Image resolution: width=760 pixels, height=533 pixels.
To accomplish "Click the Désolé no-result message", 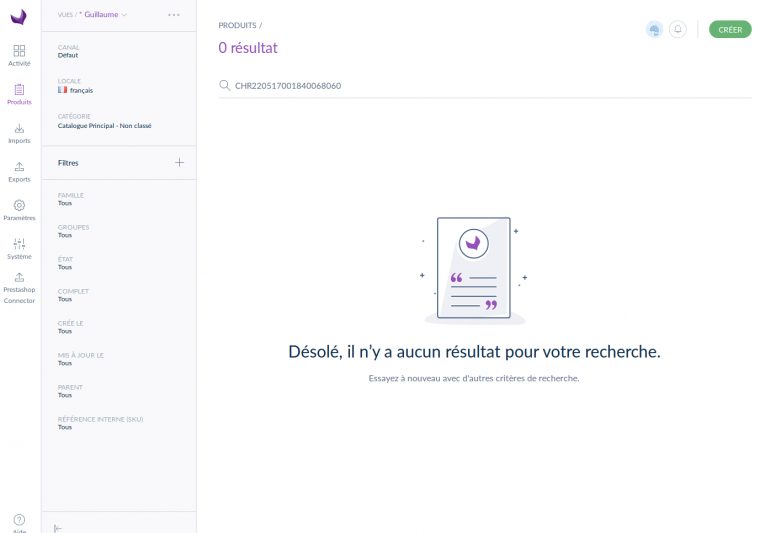I will point(474,352).
